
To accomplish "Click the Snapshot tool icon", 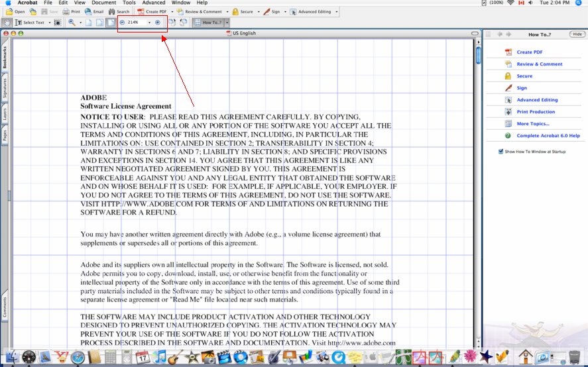I will 58,23.
